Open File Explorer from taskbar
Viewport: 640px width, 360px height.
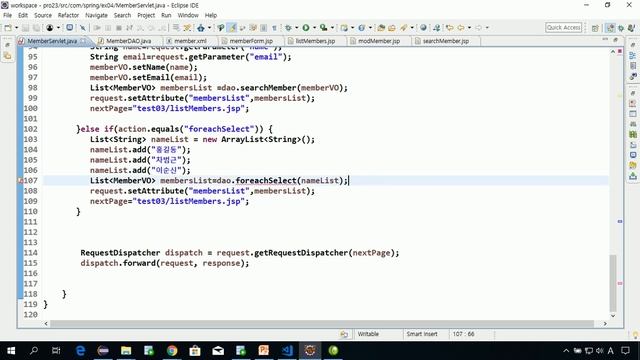point(126,351)
